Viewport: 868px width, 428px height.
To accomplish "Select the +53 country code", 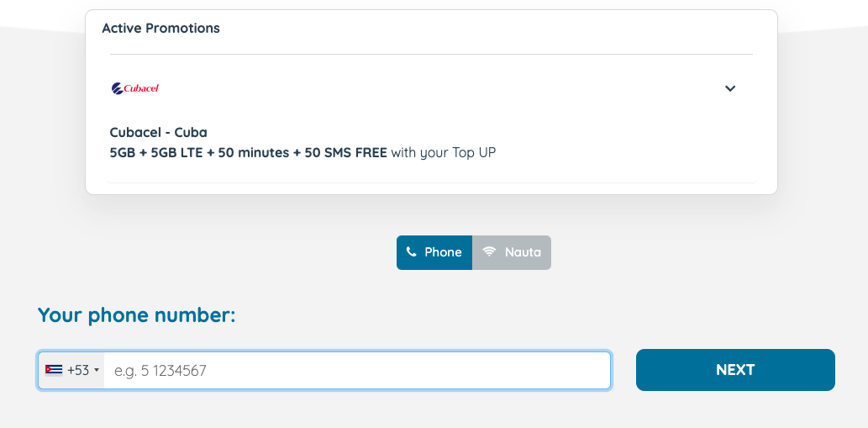I will 78,371.
